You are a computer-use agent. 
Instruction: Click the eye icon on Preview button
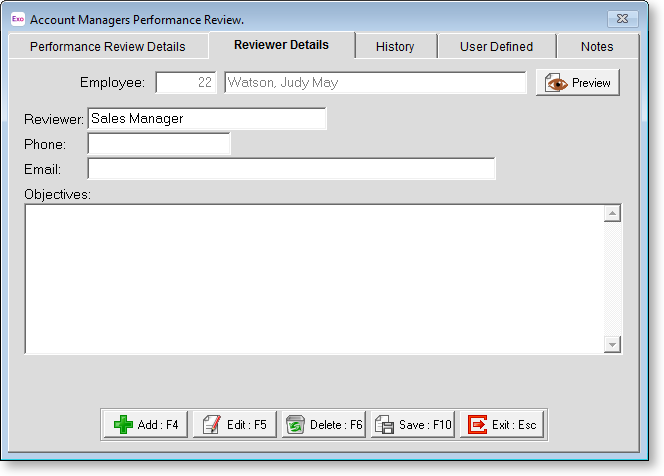[x=556, y=83]
